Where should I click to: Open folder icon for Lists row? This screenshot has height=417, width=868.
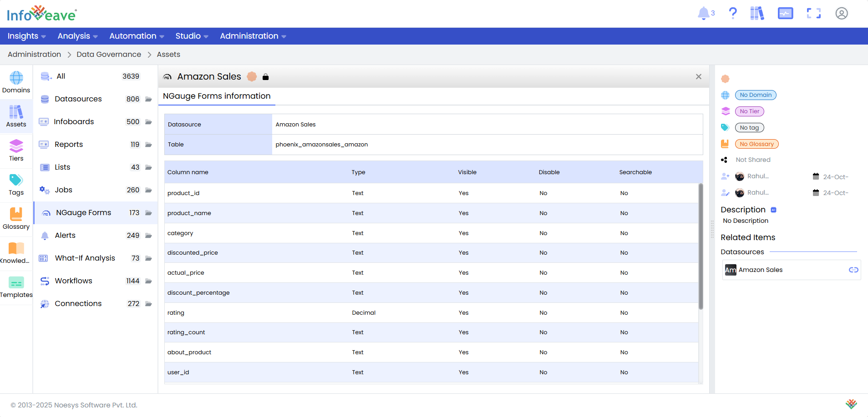(148, 167)
